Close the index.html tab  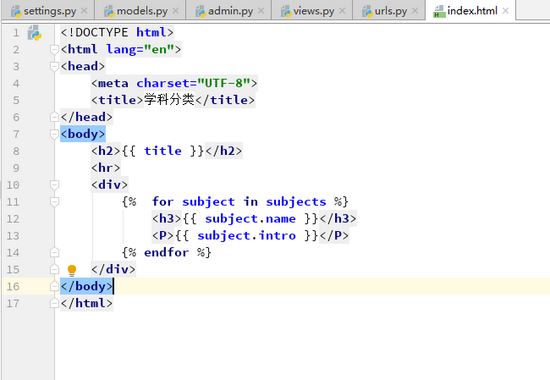click(x=505, y=11)
